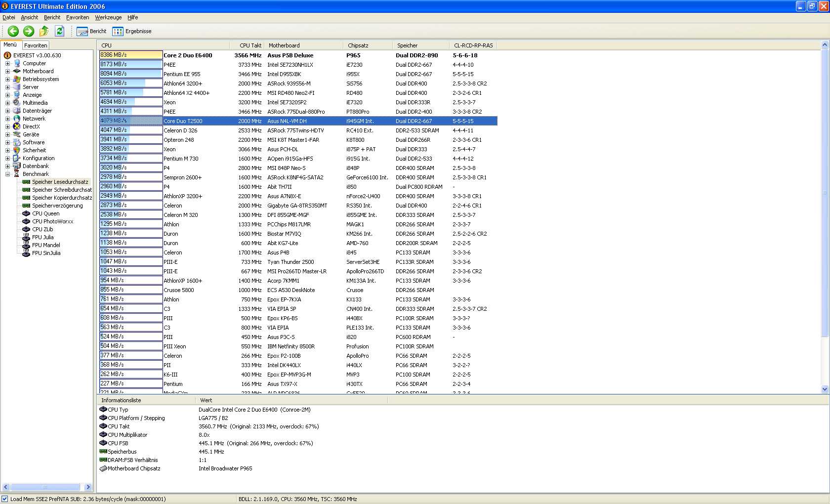Select the Server tree icon
Screen dimensions: 830x504
pos(17,87)
